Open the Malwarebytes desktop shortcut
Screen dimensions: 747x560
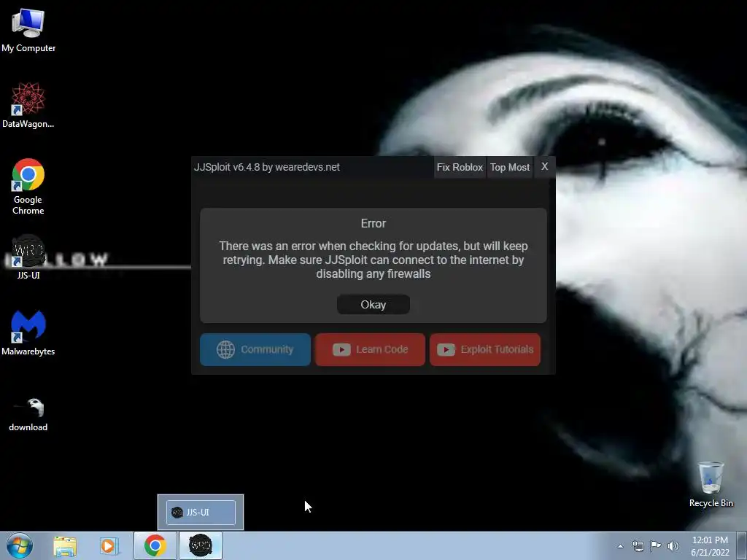point(28,332)
